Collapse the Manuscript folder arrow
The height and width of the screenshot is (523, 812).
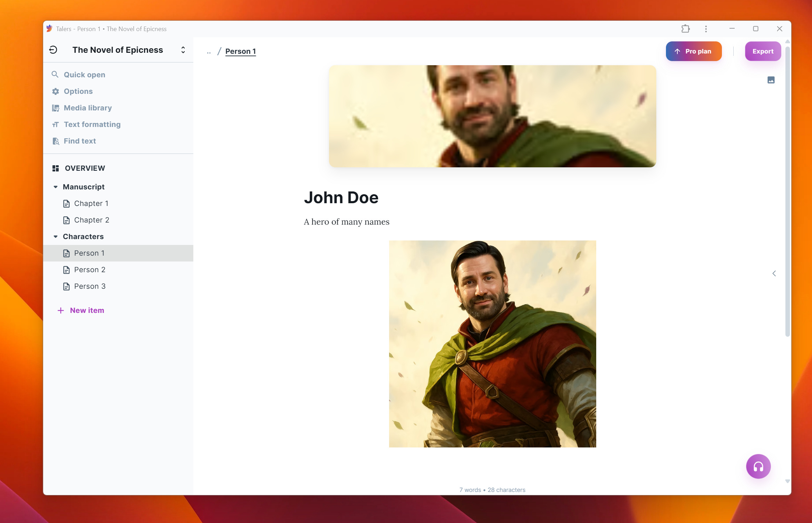coord(56,187)
